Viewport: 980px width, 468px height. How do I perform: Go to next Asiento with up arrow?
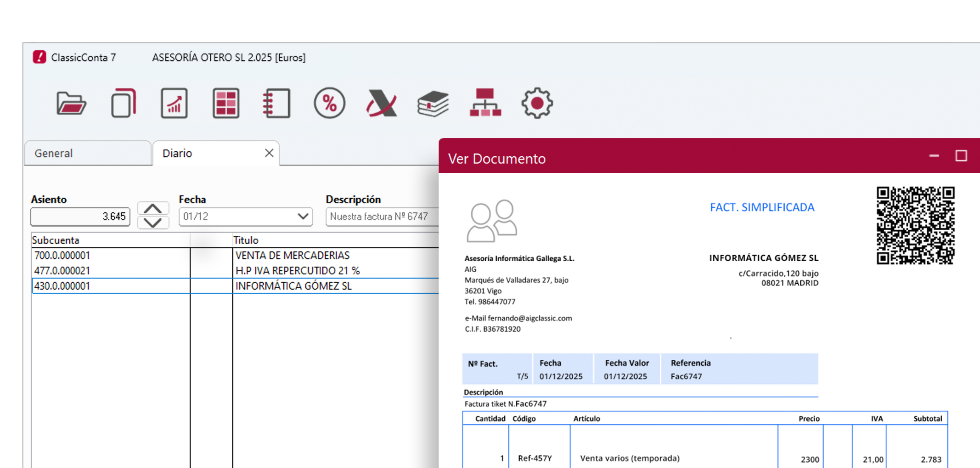tap(153, 209)
